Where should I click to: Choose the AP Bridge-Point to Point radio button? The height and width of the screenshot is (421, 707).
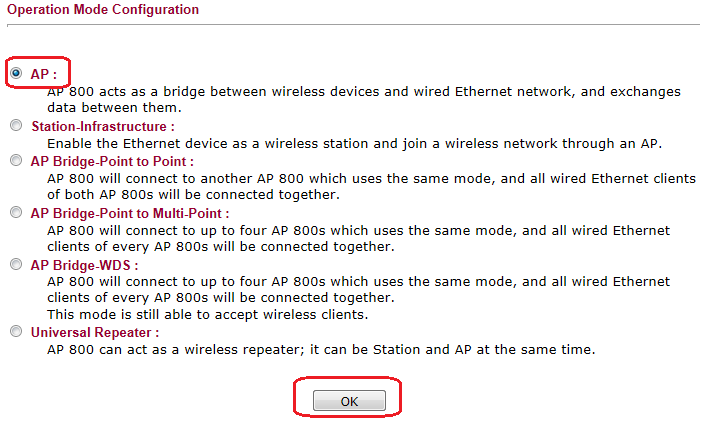point(16,160)
